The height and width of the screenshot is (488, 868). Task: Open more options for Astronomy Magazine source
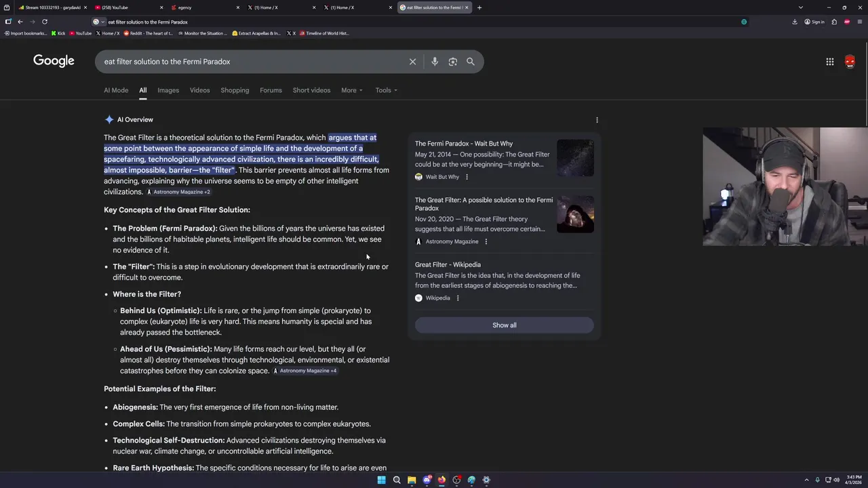click(x=486, y=241)
